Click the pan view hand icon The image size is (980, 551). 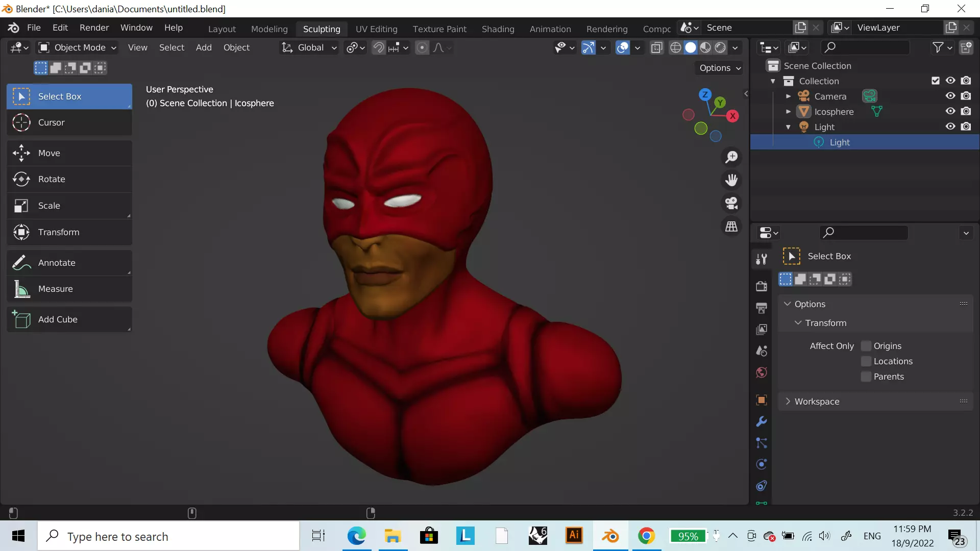[731, 180]
